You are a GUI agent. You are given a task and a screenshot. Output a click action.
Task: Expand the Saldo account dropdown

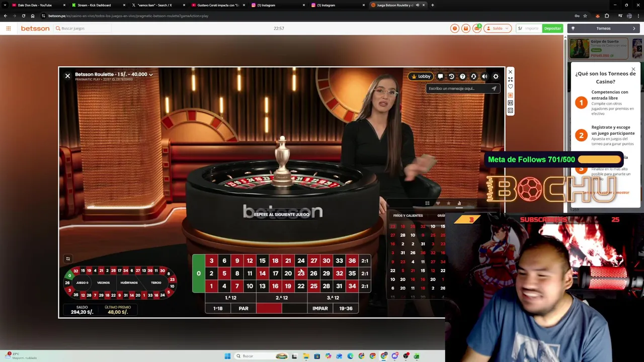(498, 28)
